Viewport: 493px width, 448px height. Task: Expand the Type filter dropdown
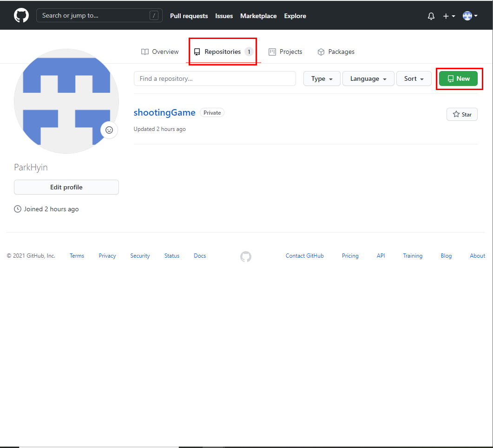click(x=322, y=78)
